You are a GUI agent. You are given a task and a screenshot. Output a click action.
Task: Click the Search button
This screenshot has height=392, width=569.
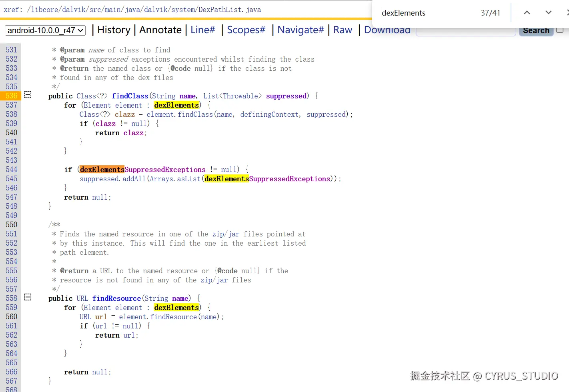click(536, 30)
